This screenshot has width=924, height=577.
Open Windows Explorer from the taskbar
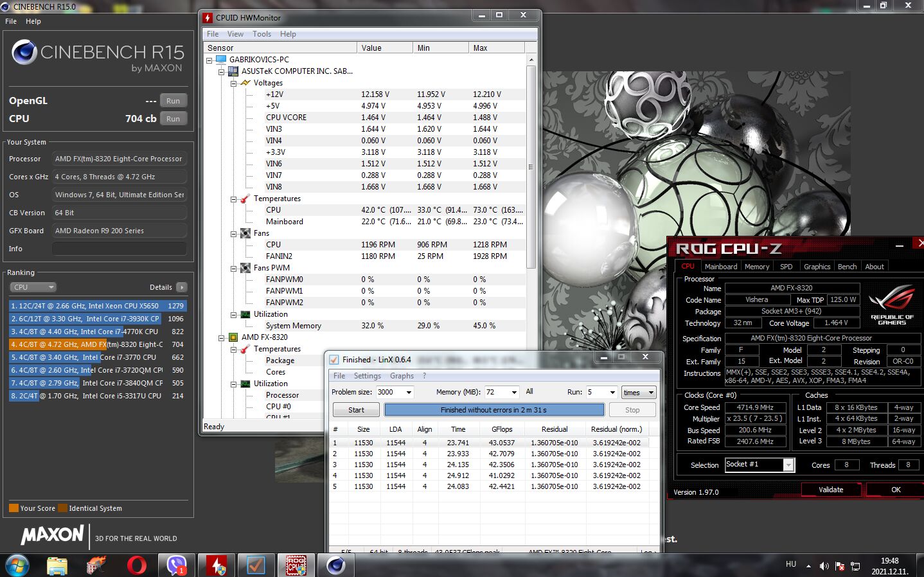click(x=57, y=565)
